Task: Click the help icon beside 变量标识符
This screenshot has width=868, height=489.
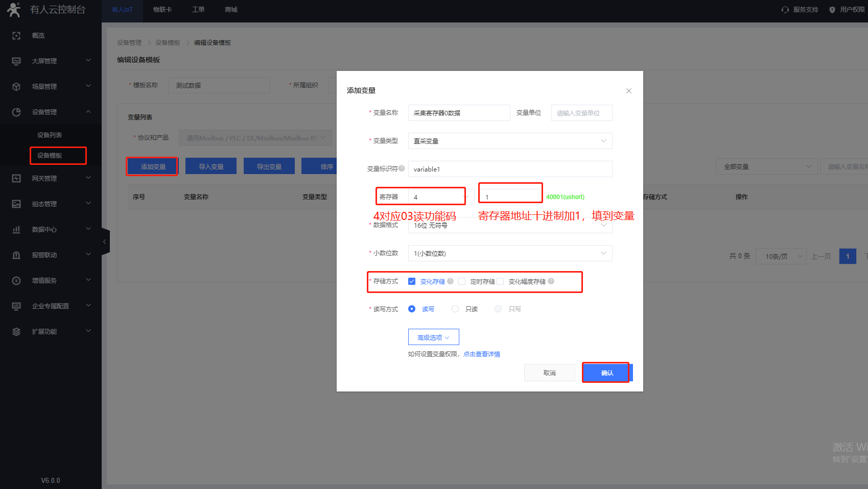Action: [x=402, y=168]
